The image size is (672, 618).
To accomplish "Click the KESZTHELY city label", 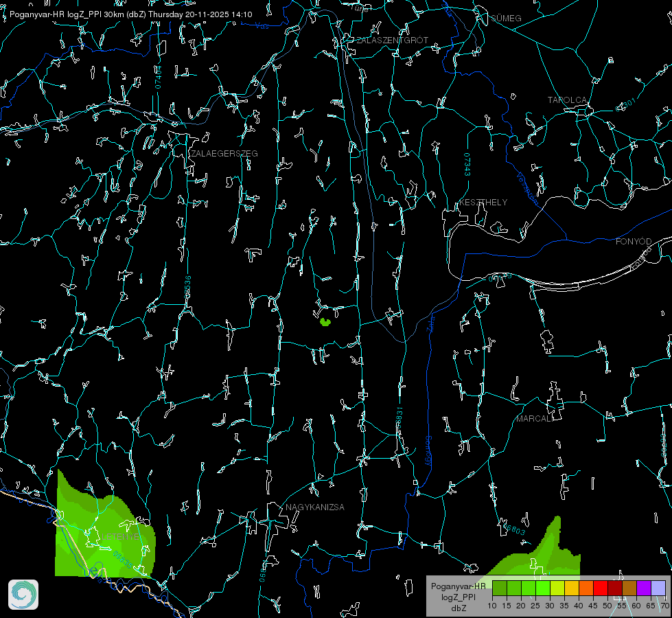I will (x=483, y=202).
